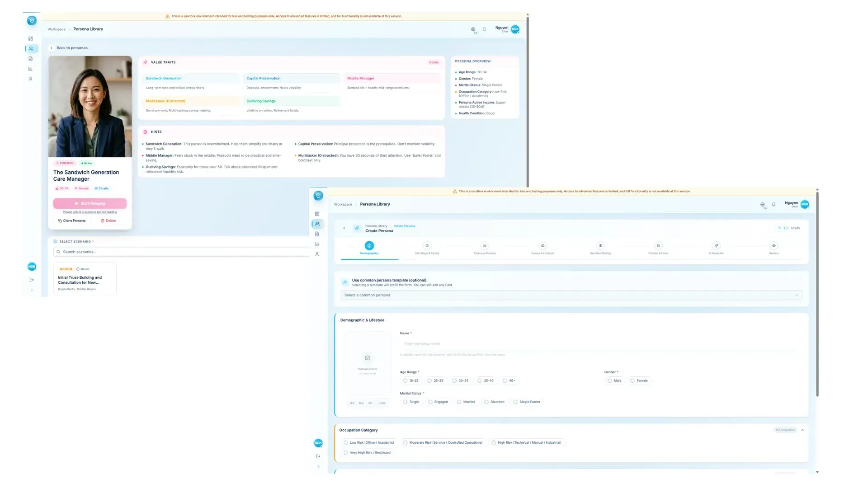Pick Very High Risk / Restricted occupation
Viewport: 868px width, 488px height.
click(367, 453)
